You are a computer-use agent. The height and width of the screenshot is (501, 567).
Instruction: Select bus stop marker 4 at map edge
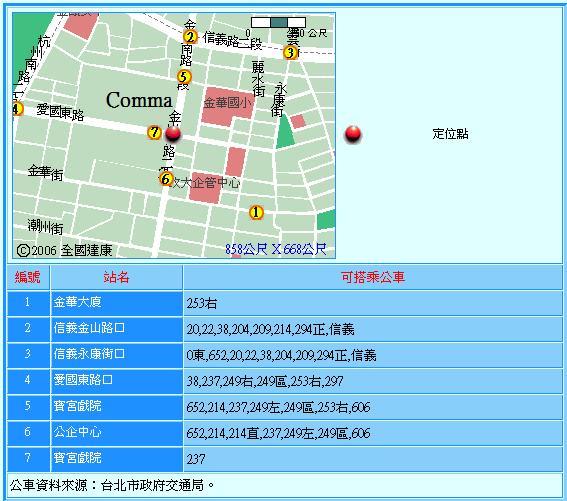coord(17,109)
